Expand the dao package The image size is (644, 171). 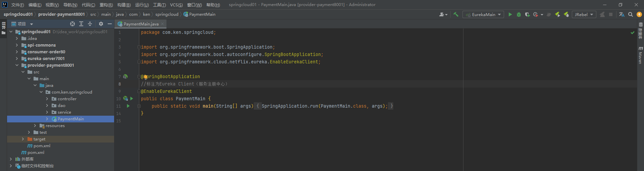point(47,106)
